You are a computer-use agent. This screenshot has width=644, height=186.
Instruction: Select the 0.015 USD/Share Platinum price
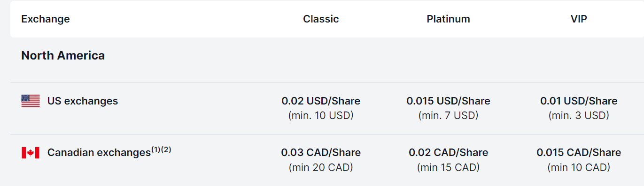click(x=448, y=101)
